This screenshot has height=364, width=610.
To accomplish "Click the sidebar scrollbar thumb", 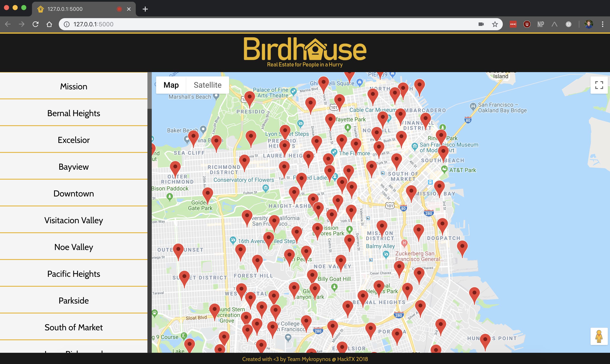I will click(149, 90).
